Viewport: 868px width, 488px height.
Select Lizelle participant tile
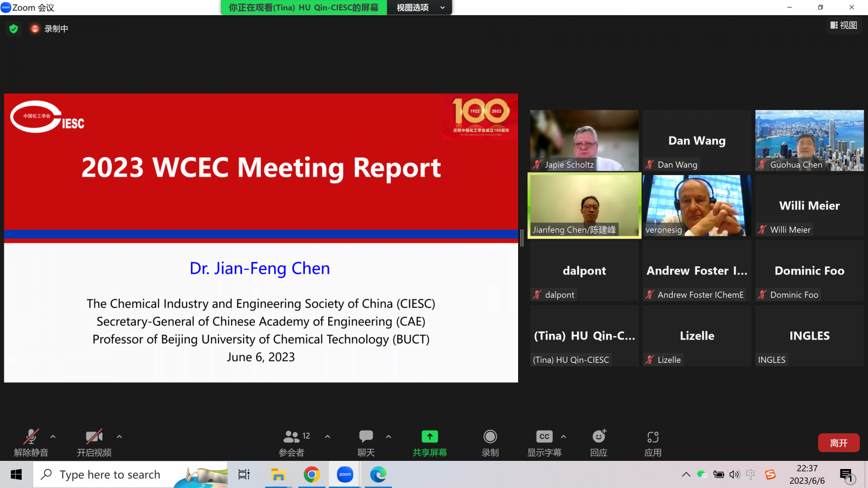point(697,336)
